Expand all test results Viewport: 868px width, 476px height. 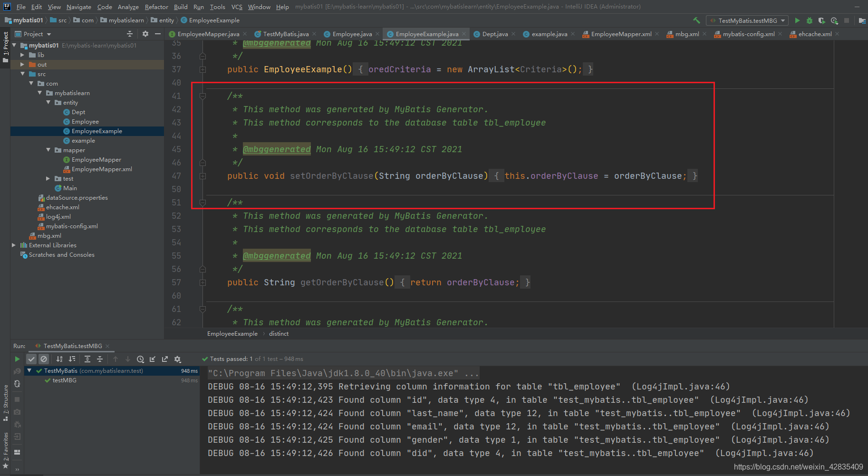(87, 359)
